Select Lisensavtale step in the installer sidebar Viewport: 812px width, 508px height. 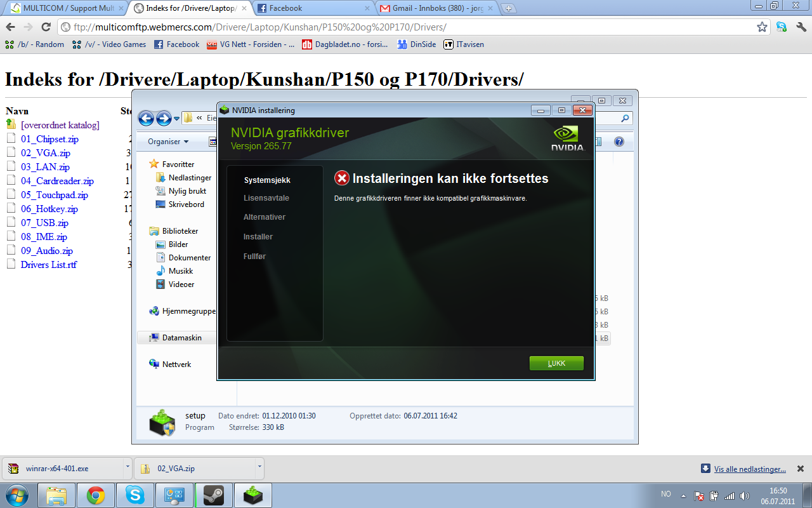point(266,198)
